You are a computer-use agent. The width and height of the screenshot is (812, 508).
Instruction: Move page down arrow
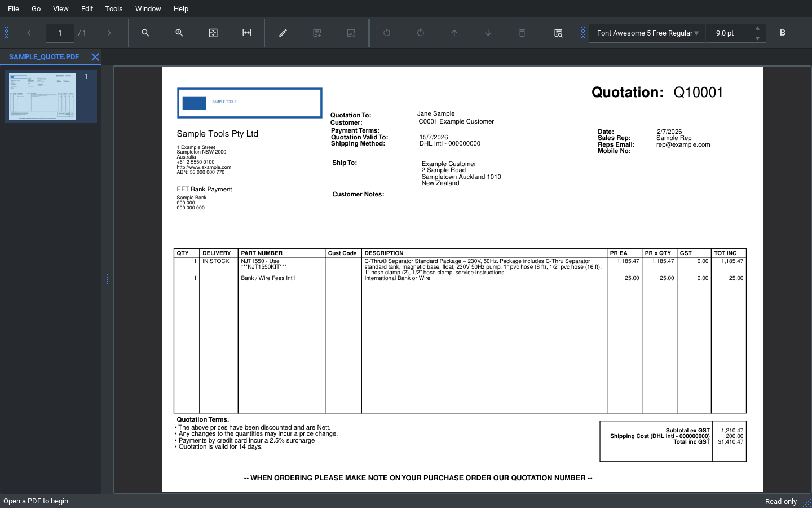point(488,33)
